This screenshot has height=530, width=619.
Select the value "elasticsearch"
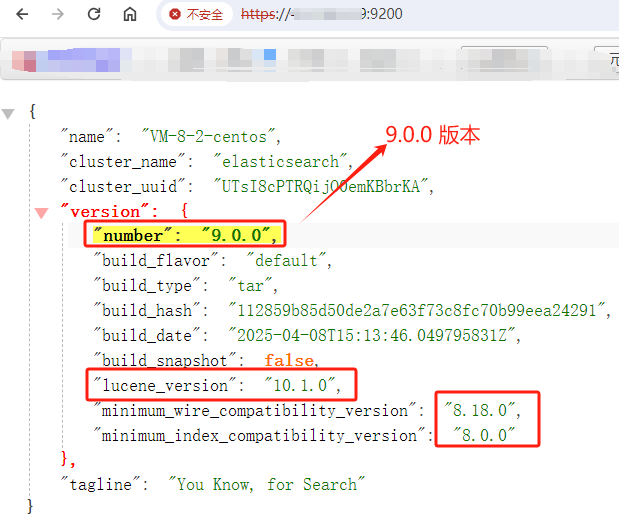[x=280, y=162]
